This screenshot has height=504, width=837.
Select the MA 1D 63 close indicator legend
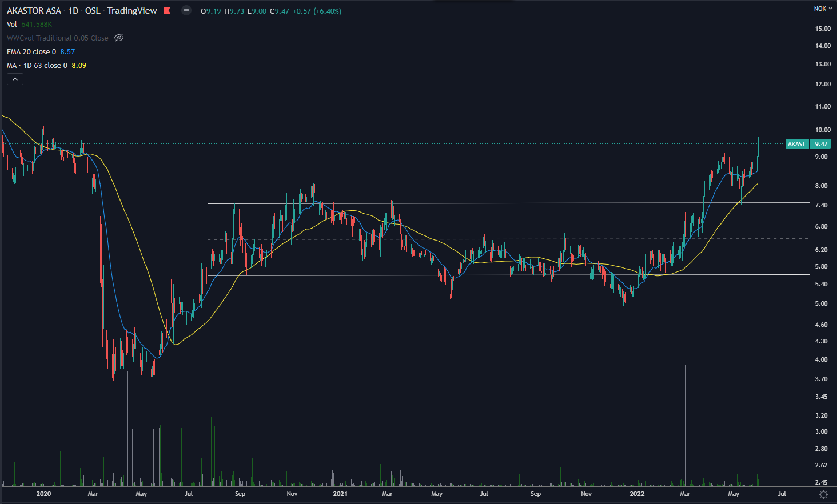[x=37, y=65]
